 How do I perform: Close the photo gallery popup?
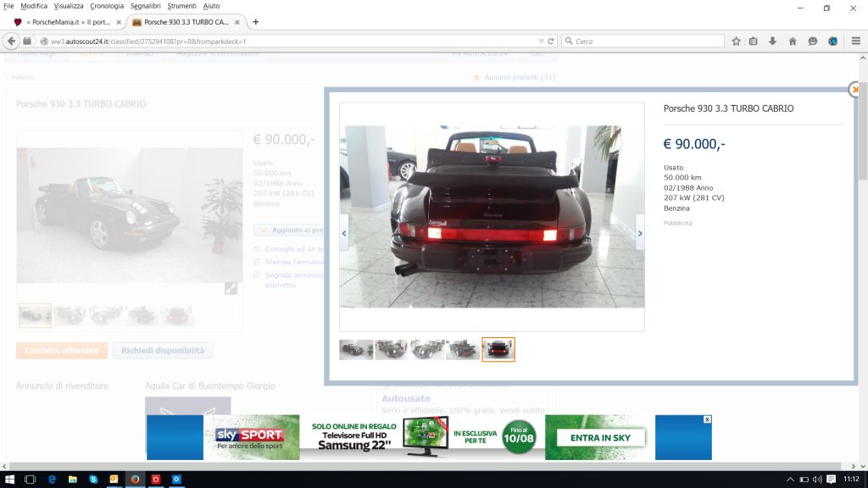tap(855, 89)
